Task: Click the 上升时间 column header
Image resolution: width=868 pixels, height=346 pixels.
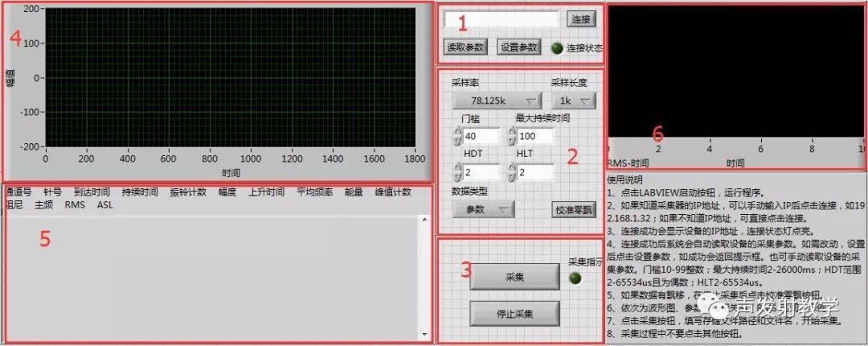Action: (266, 192)
